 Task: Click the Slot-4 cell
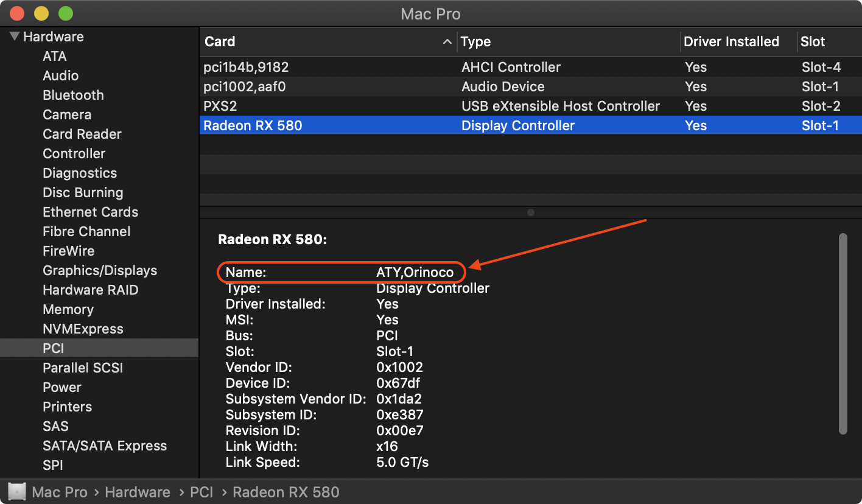[821, 67]
